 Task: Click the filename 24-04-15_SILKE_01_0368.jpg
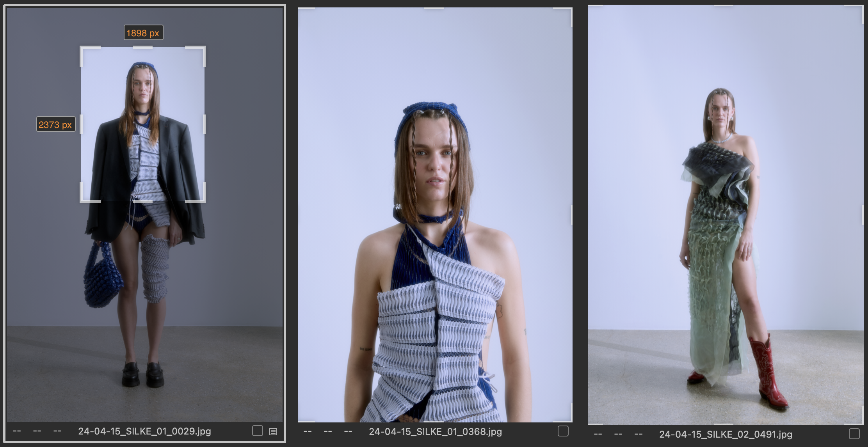434,432
